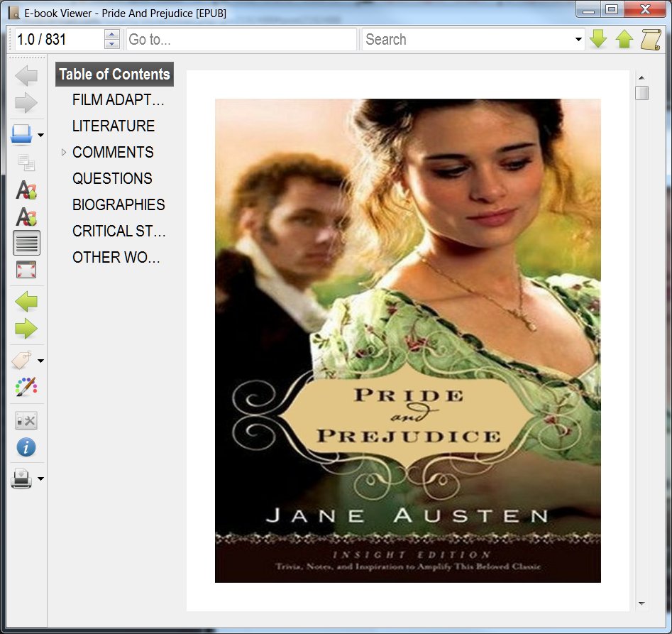672x634 pixels.
Task: Increment the page number stepper
Action: point(112,34)
